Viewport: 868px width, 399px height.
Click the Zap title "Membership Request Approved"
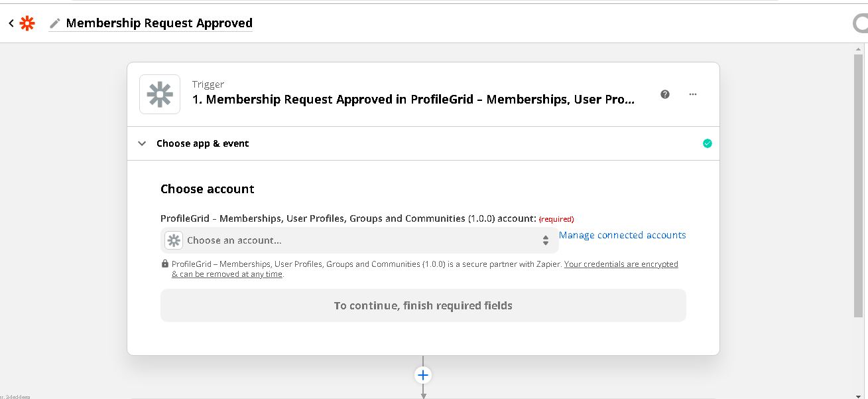point(159,23)
